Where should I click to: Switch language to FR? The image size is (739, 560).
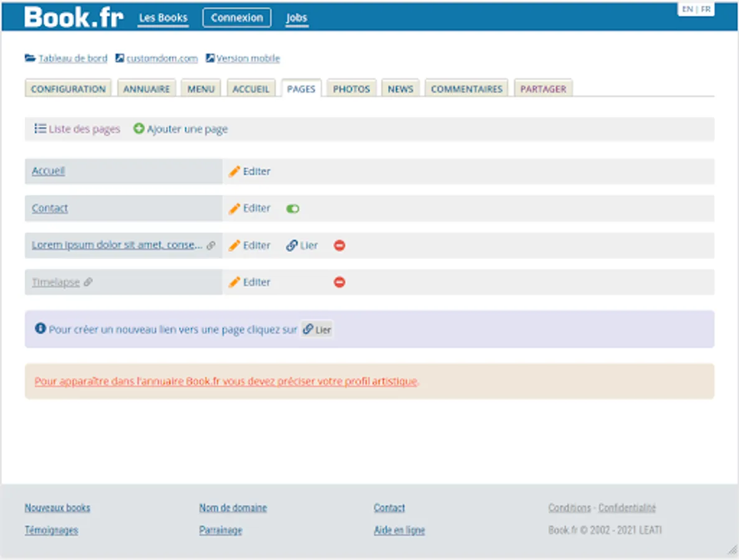(x=705, y=9)
